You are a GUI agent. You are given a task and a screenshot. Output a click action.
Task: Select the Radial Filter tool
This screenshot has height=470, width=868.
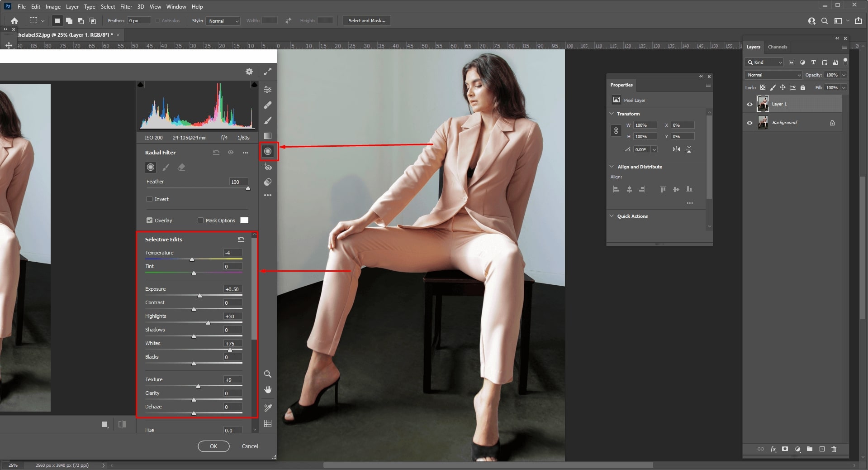267,151
